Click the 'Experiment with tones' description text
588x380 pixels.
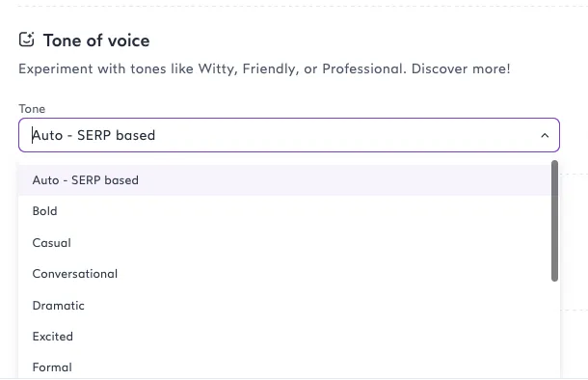click(264, 68)
